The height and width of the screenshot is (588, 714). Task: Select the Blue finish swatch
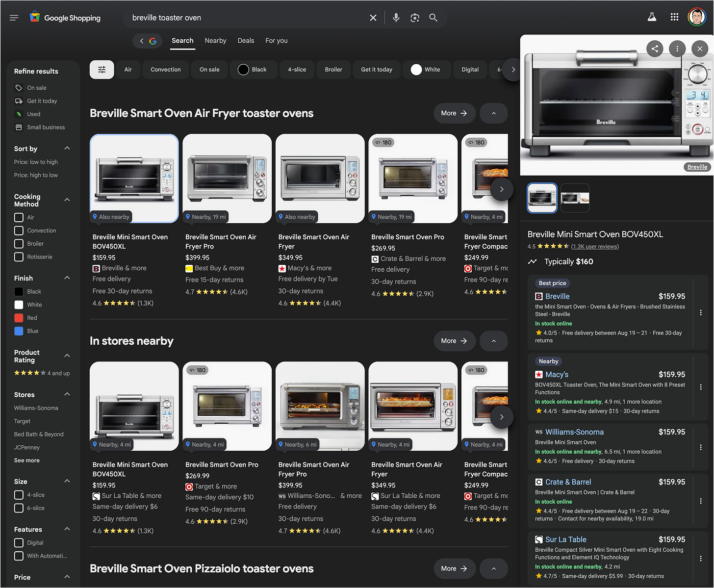click(x=19, y=331)
